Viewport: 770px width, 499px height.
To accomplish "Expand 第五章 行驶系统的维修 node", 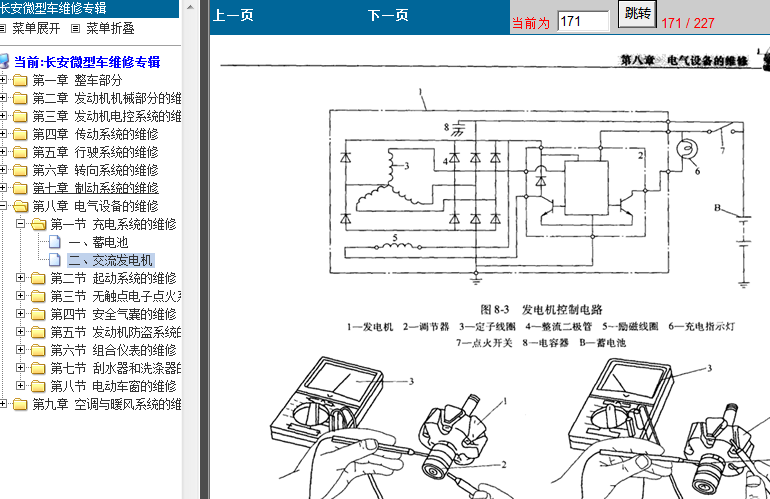I will pos(3,151).
